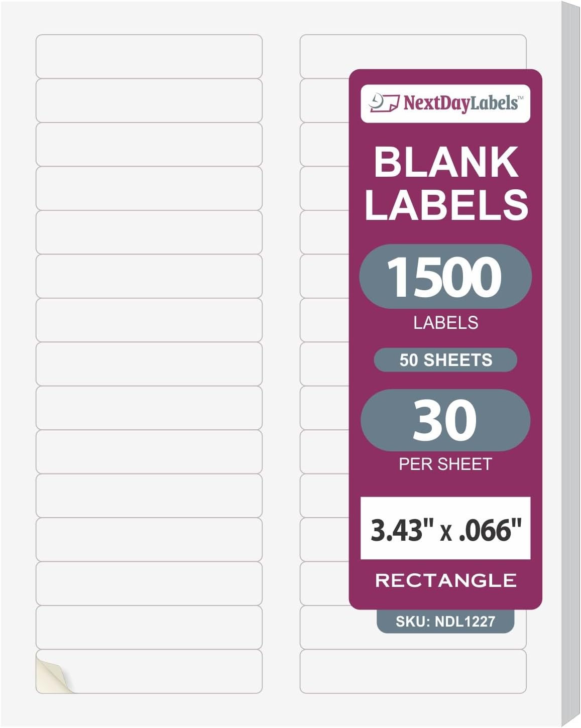Select the BLANK LABELS heading
581x728 pixels.
pyautogui.click(x=446, y=183)
